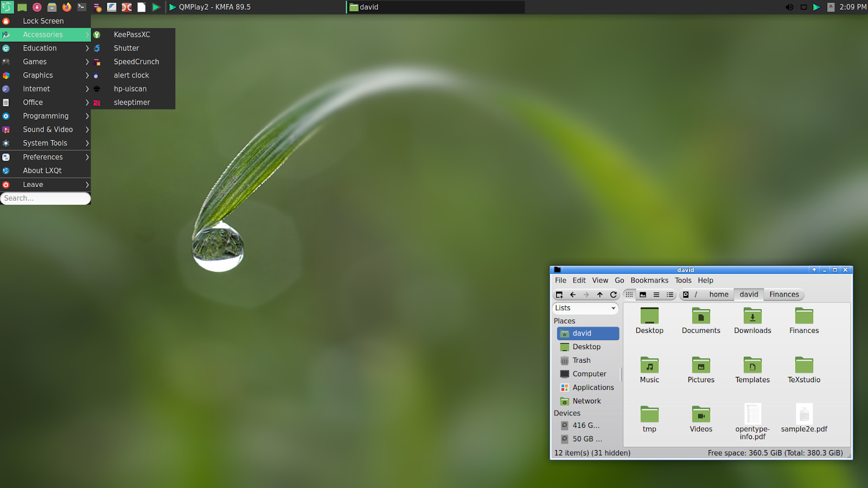Open the Edit menu in file manager
Viewport: 868px width, 488px height.
[579, 280]
